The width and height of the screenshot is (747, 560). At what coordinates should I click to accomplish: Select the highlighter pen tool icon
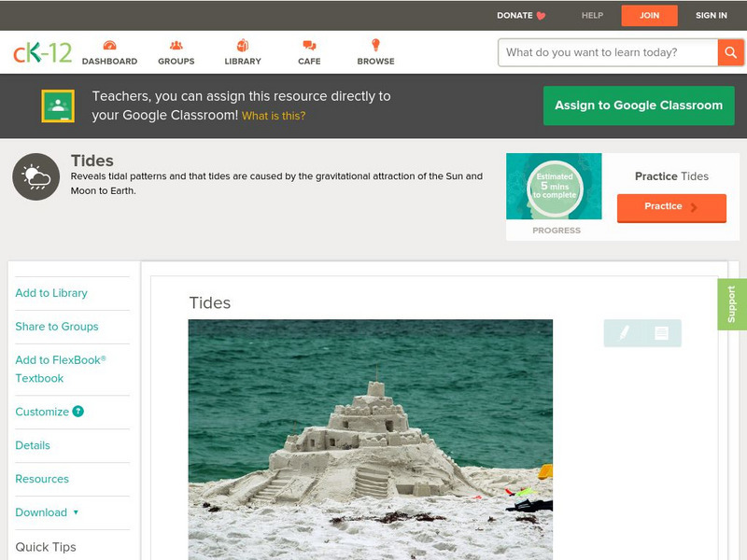click(x=624, y=333)
